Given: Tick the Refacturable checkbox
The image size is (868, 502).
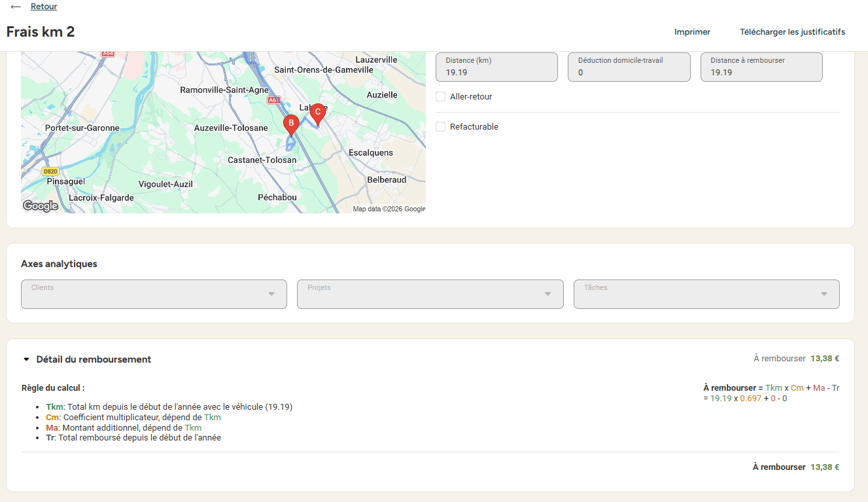Looking at the screenshot, I should click(441, 127).
